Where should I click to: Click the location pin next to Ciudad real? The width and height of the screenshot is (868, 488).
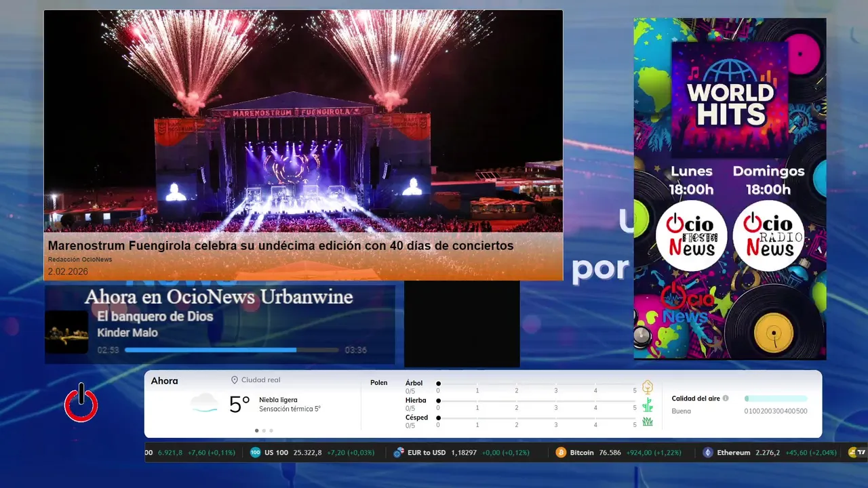[235, 380]
